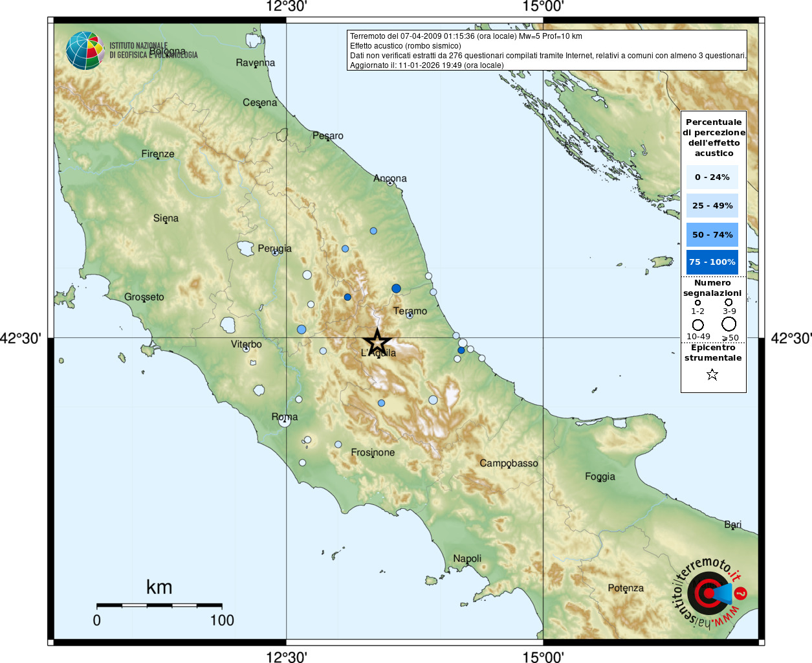Click the haisentitoilterremoto.it target logo

click(x=710, y=593)
